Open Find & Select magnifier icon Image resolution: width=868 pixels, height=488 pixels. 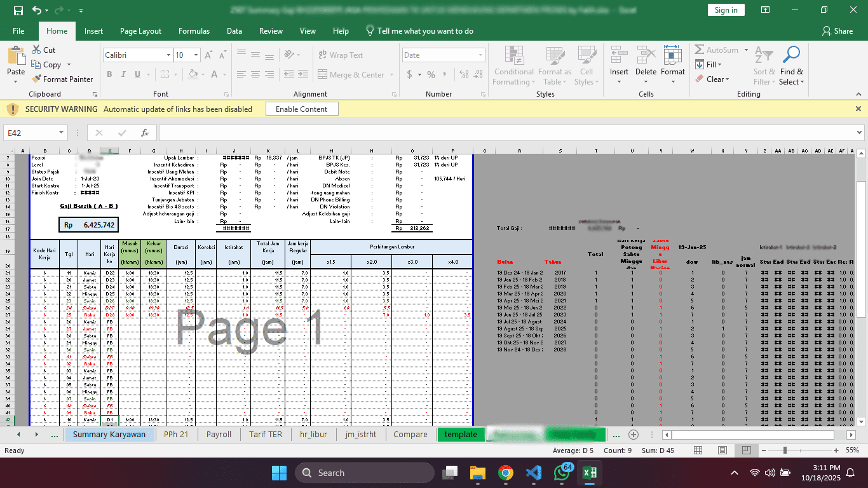(791, 55)
